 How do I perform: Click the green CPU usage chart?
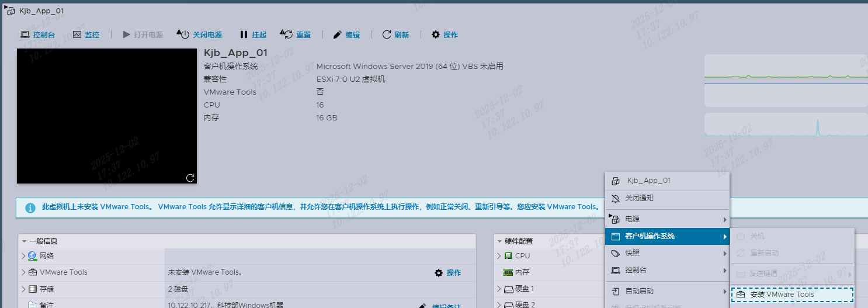point(786,68)
